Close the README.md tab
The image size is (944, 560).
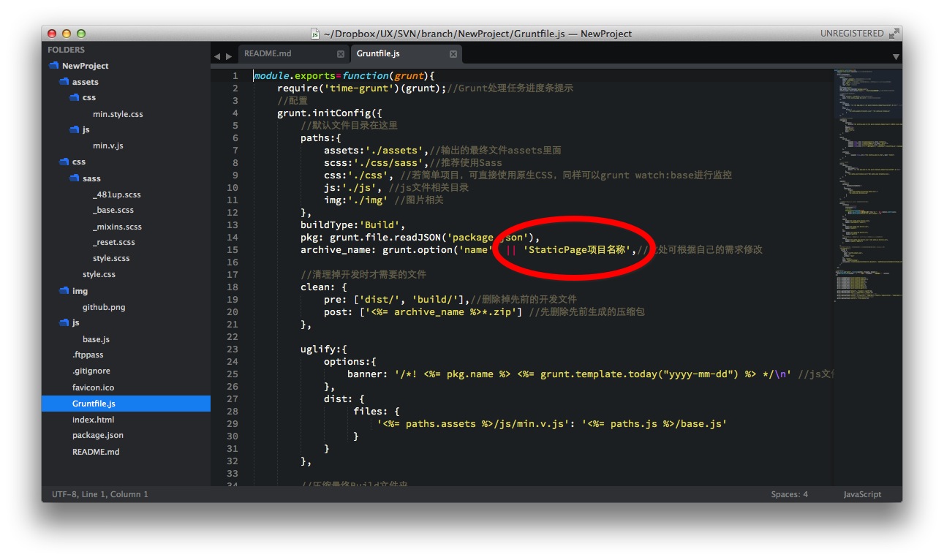341,54
